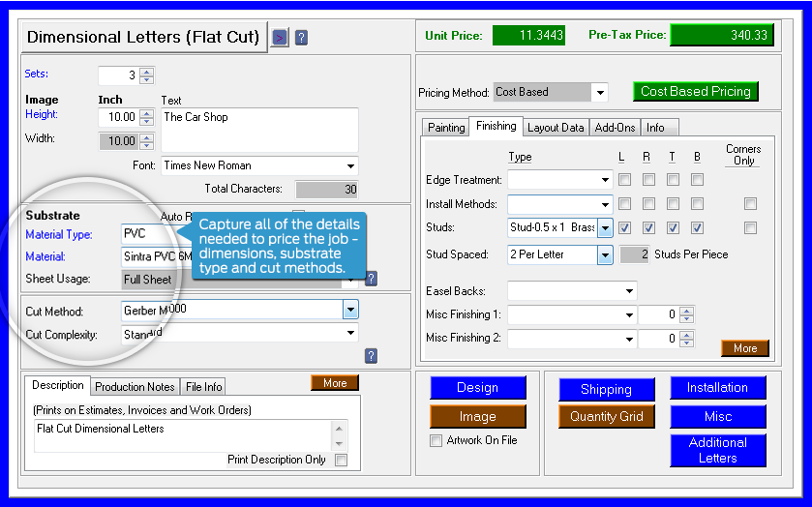
Task: Click the blue Design button
Action: click(x=477, y=388)
